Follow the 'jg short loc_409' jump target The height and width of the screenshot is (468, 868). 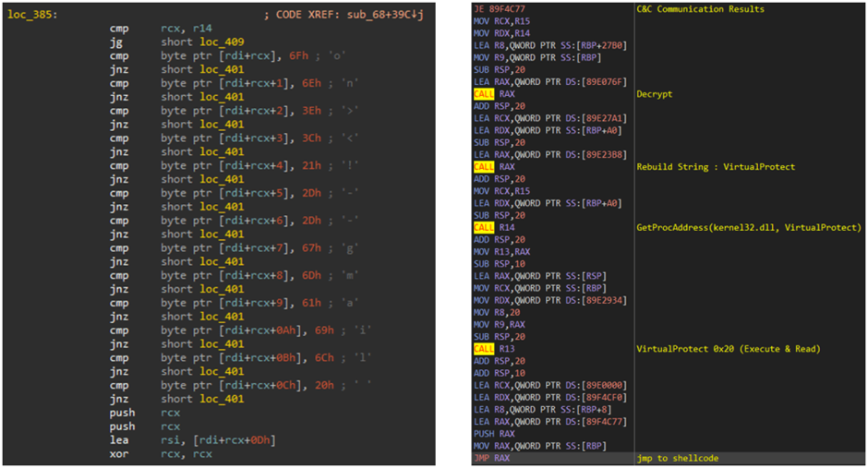176,42
